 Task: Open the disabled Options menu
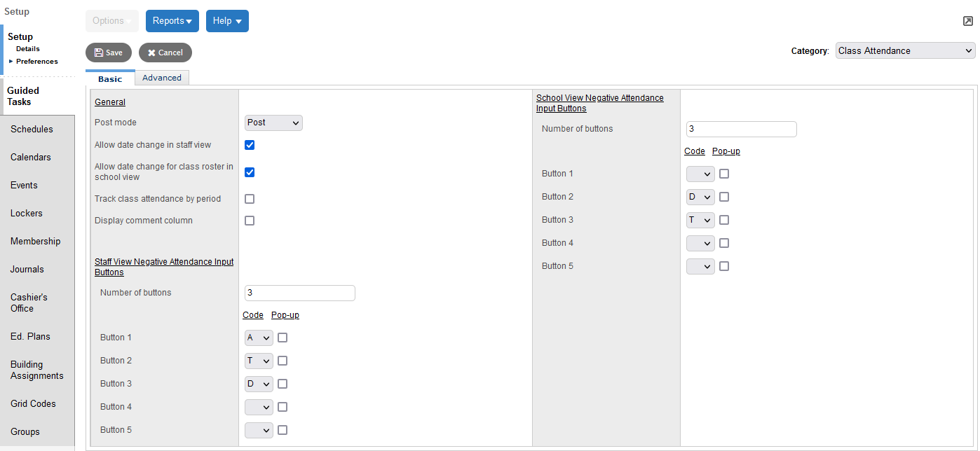point(112,21)
